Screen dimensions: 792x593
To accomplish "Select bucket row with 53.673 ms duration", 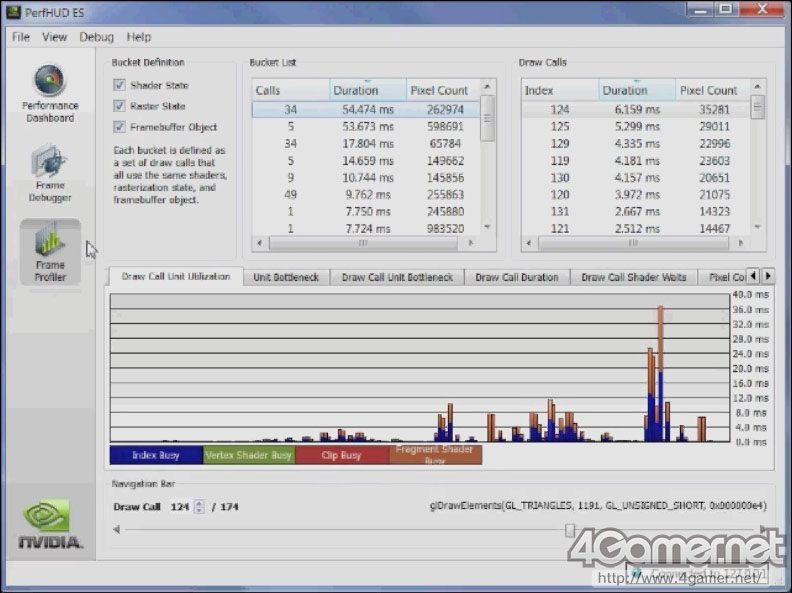I will tap(366, 126).
